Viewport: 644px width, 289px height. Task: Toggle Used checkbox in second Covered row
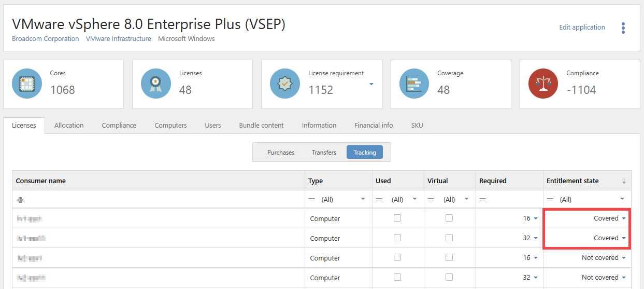[397, 238]
